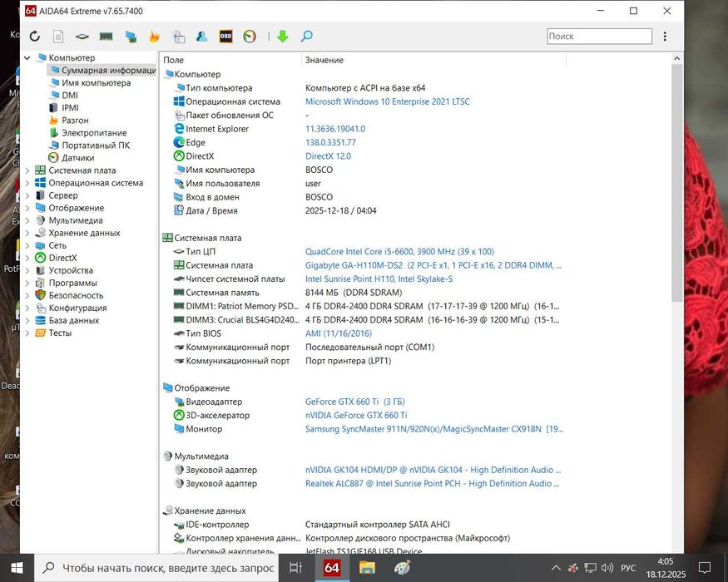The image size is (728, 582).
Task: Open the memory module toolbar icon
Action: coord(106,37)
